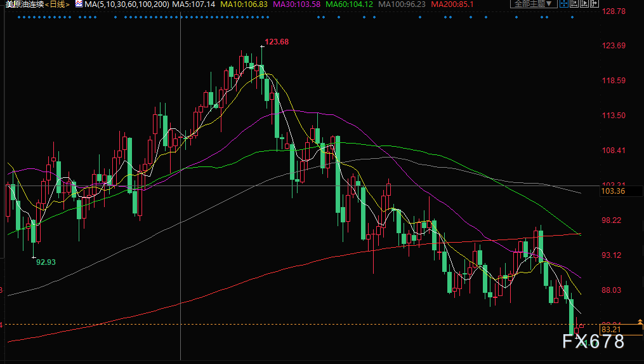Toggle the crosshair cursor tool
Image resolution: width=644 pixels, height=364 pixels.
(564, 3)
